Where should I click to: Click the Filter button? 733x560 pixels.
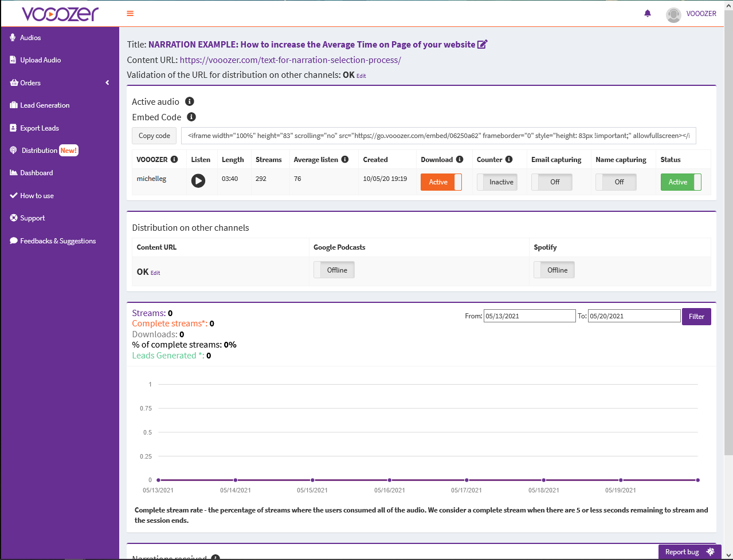[696, 316]
